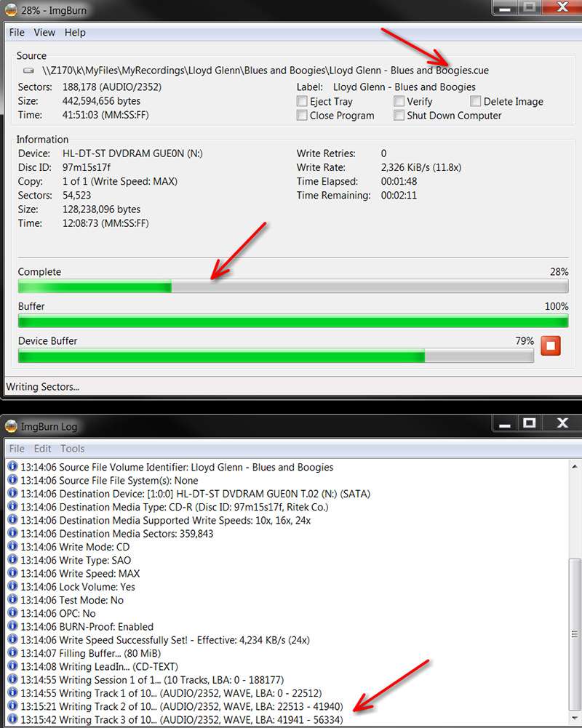The width and height of the screenshot is (582, 728).
Task: Click the Device value HL-DT-ST DVDRAM GUE0N
Action: point(132,153)
